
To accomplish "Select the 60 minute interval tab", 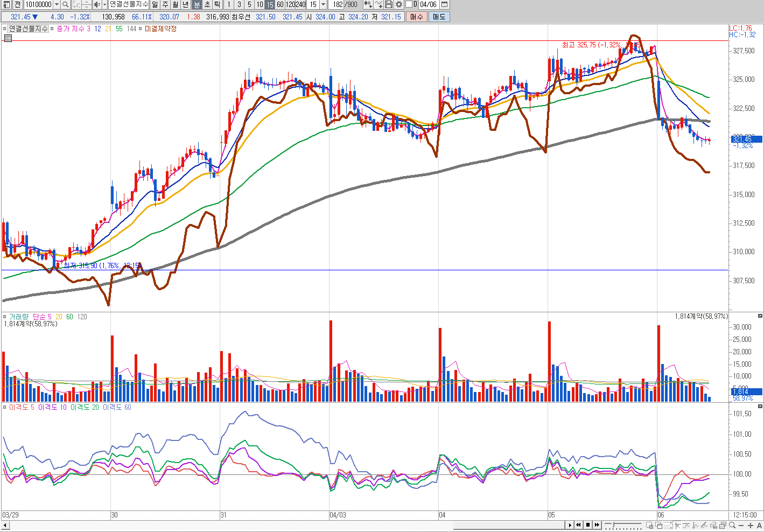I will click(280, 4).
